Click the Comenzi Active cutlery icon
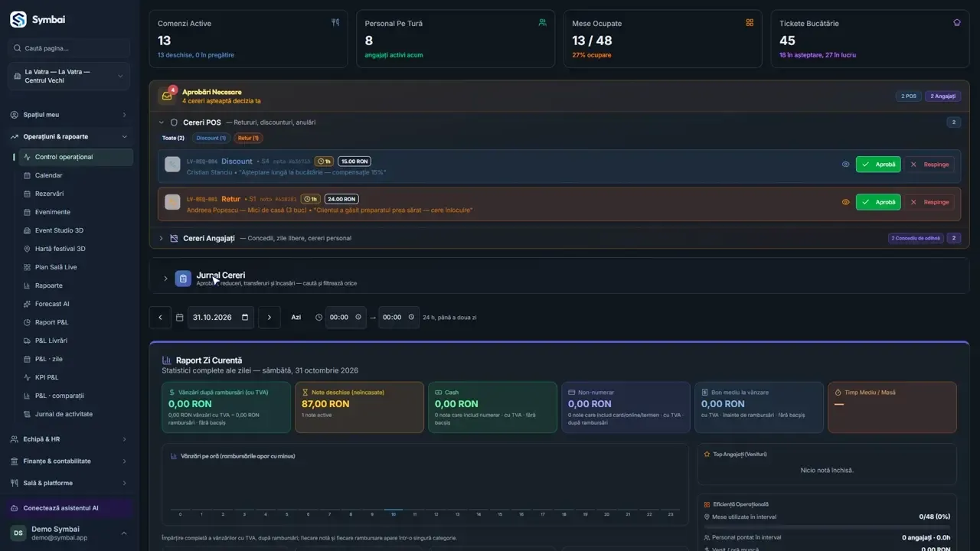Viewport: 980px width, 551px height. [335, 23]
